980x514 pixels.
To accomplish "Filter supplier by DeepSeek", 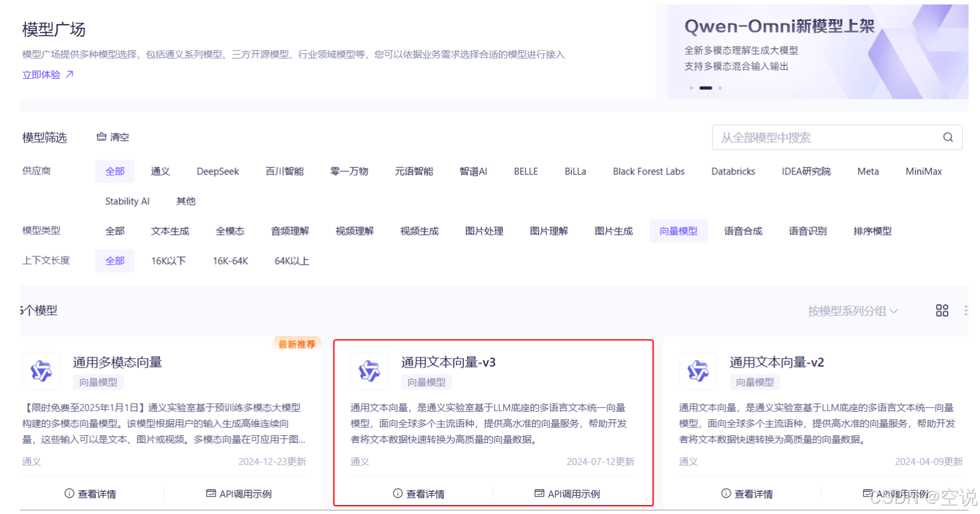I will (218, 171).
